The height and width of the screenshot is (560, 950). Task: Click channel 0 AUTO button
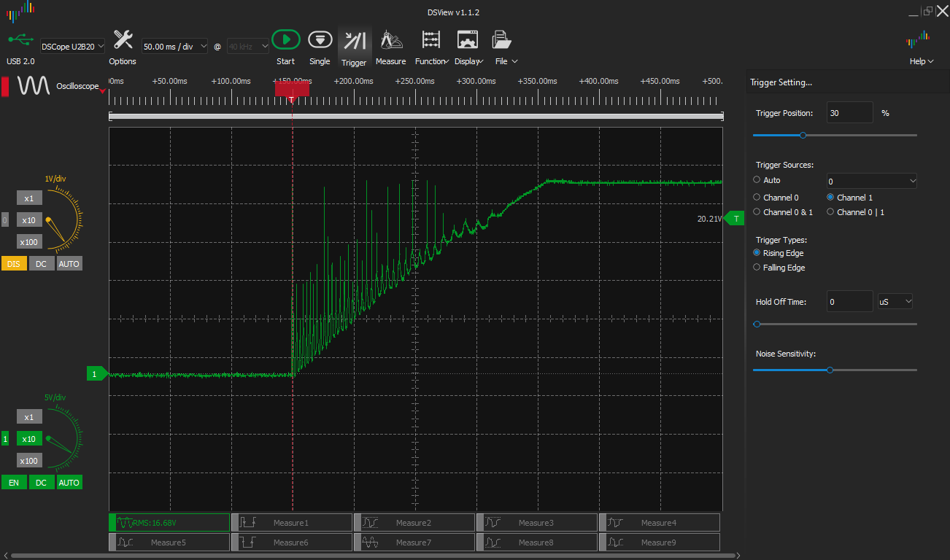[69, 263]
